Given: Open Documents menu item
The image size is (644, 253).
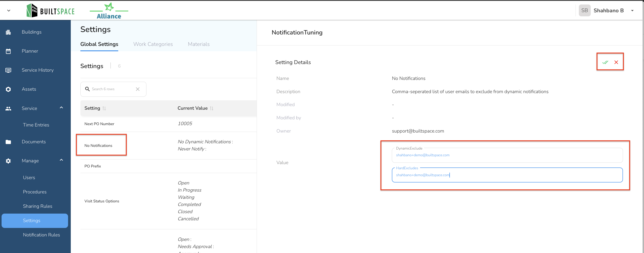Looking at the screenshot, I should [34, 142].
